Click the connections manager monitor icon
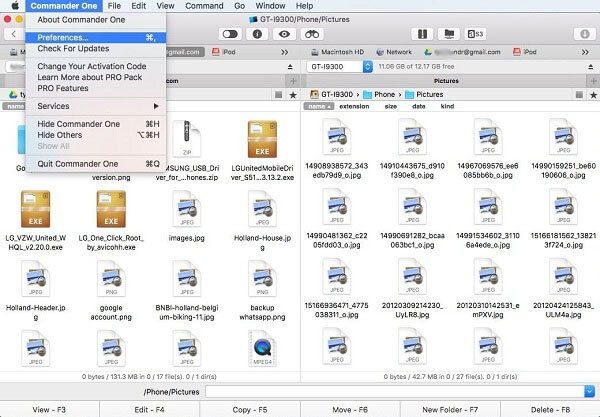This screenshot has height=417, width=600. [x=449, y=34]
